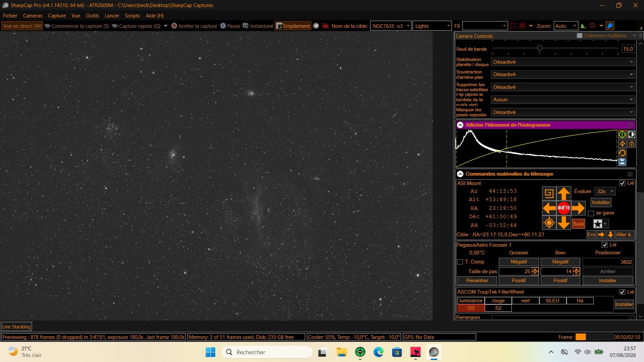The height and width of the screenshot is (362, 644).
Task: Open the Évaluer 32x rate dropdown
Action: pyautogui.click(x=605, y=191)
